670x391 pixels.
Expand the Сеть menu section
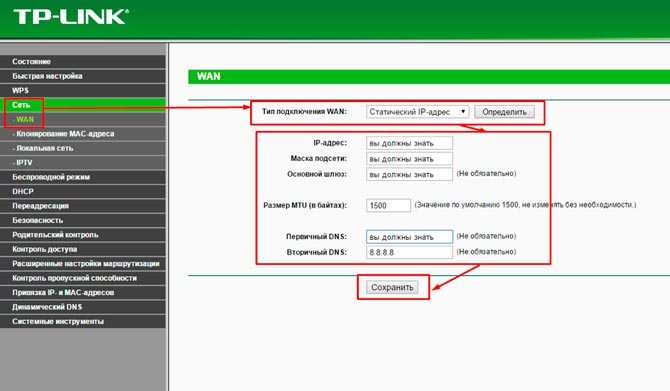tap(83, 105)
